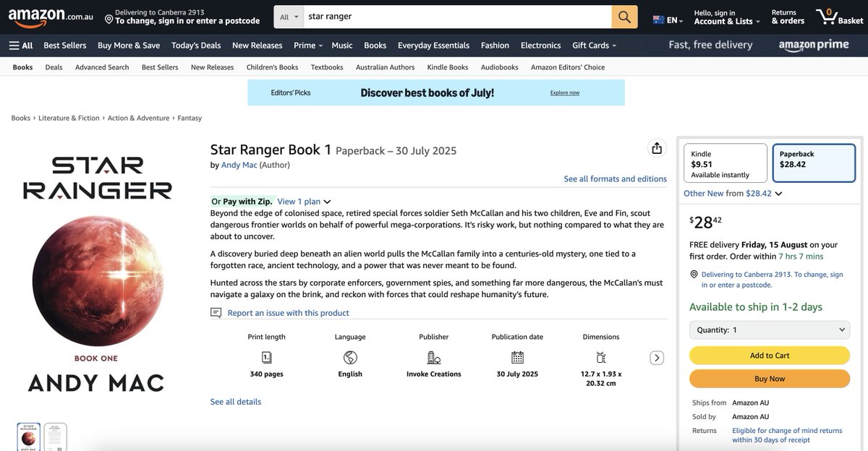Image resolution: width=868 pixels, height=451 pixels.
Task: Click the Language globe icon
Action: (x=349, y=356)
